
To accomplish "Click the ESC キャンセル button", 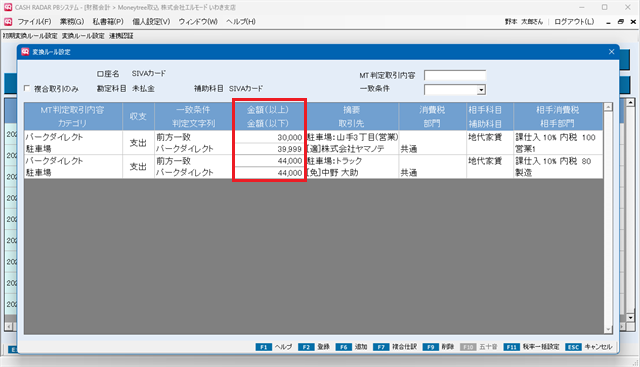I will pyautogui.click(x=589, y=347).
